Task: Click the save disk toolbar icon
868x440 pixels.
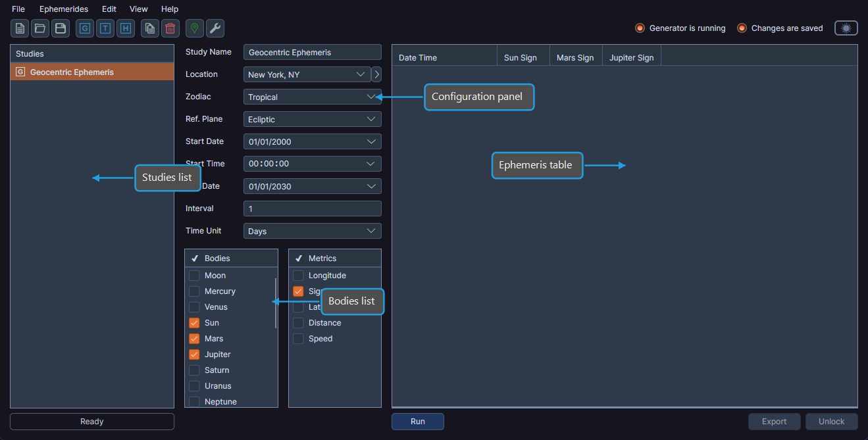Action: tap(61, 28)
